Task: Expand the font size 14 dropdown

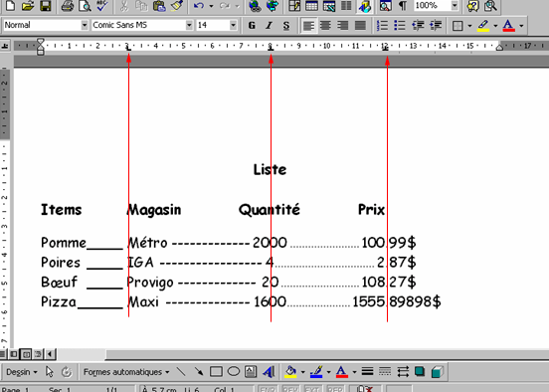Action: tap(233, 25)
